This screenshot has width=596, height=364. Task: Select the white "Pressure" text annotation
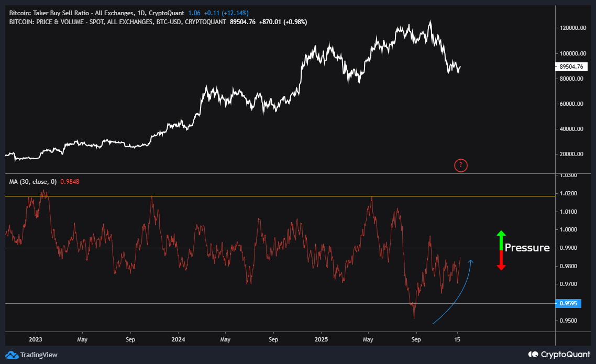pyautogui.click(x=527, y=248)
